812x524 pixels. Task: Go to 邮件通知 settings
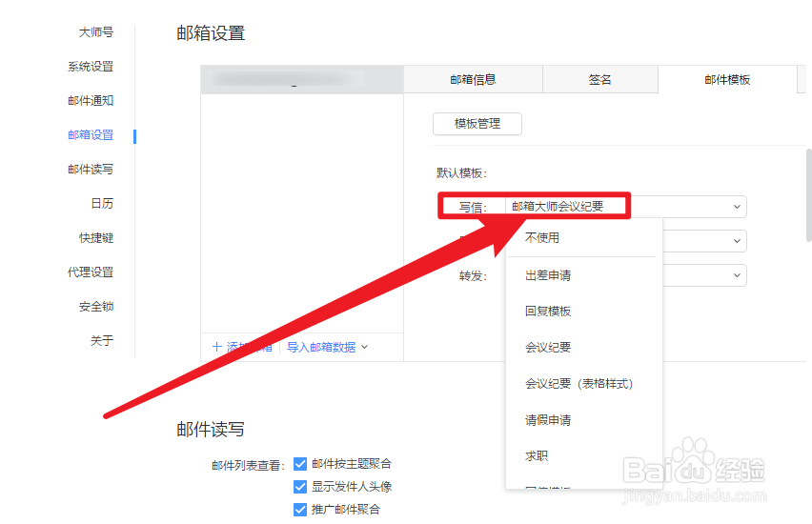click(91, 100)
